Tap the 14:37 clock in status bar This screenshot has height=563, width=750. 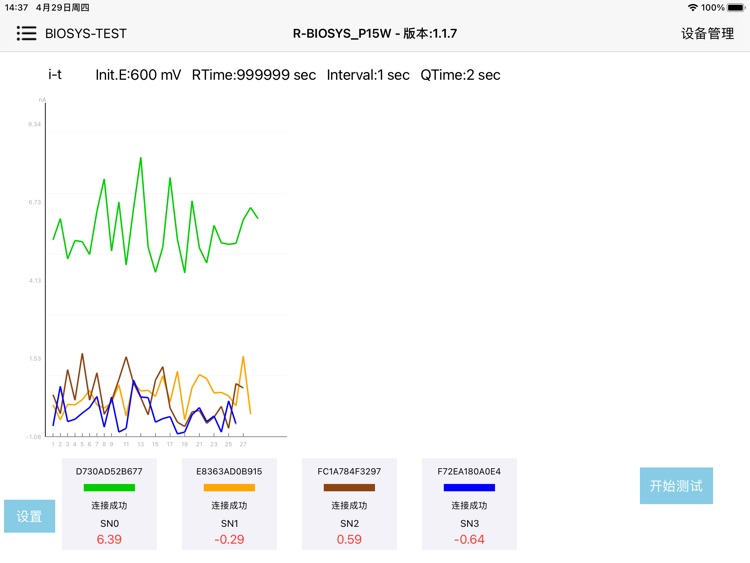pos(16,8)
